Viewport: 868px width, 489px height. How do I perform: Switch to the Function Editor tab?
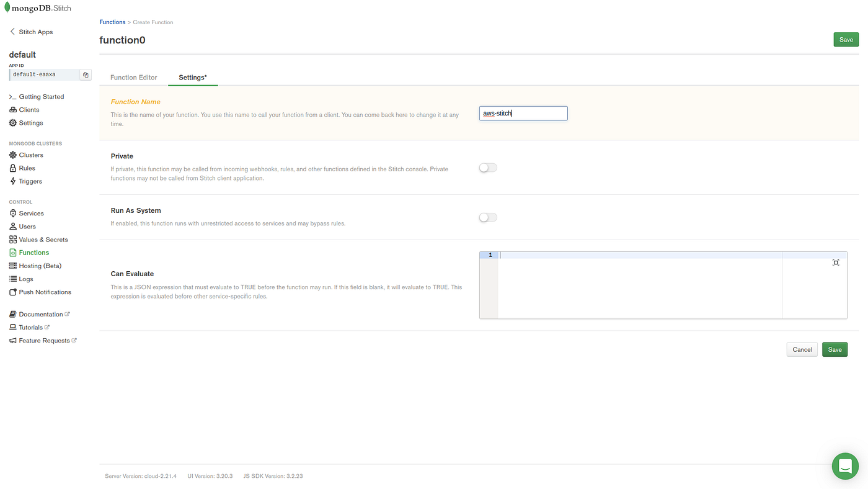[133, 76]
